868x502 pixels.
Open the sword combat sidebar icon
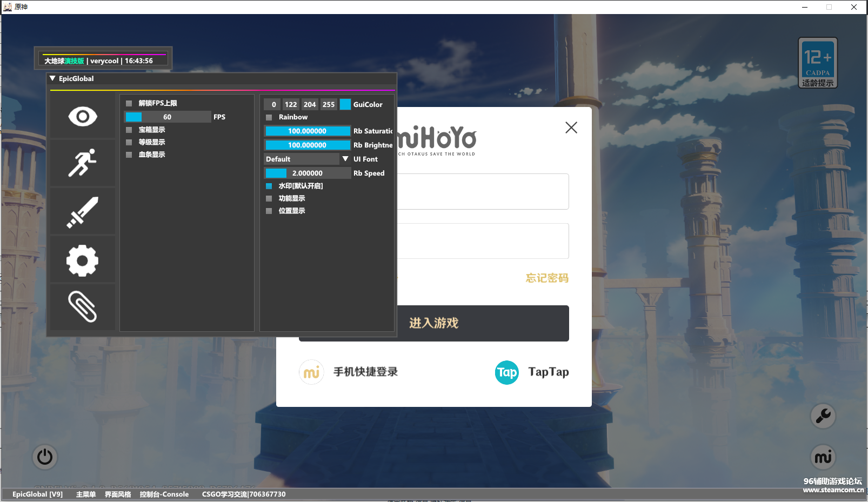[83, 212]
